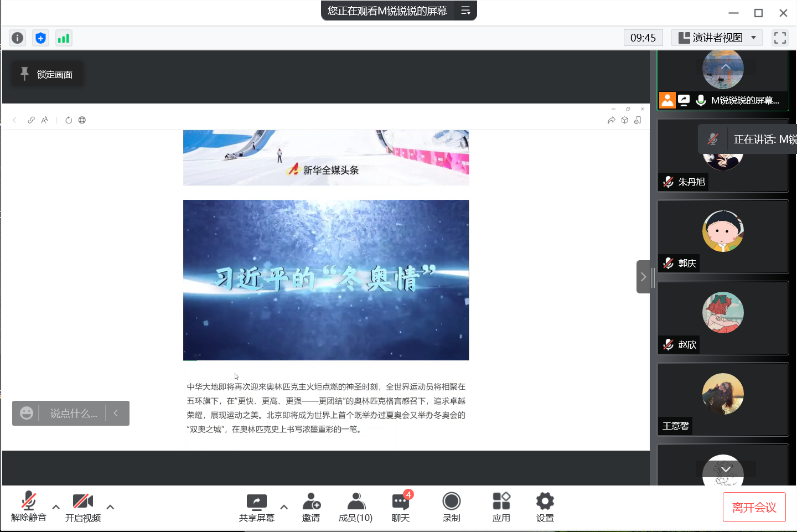This screenshot has width=797, height=532.
Task: Start recording with 录制 button
Action: (451, 507)
